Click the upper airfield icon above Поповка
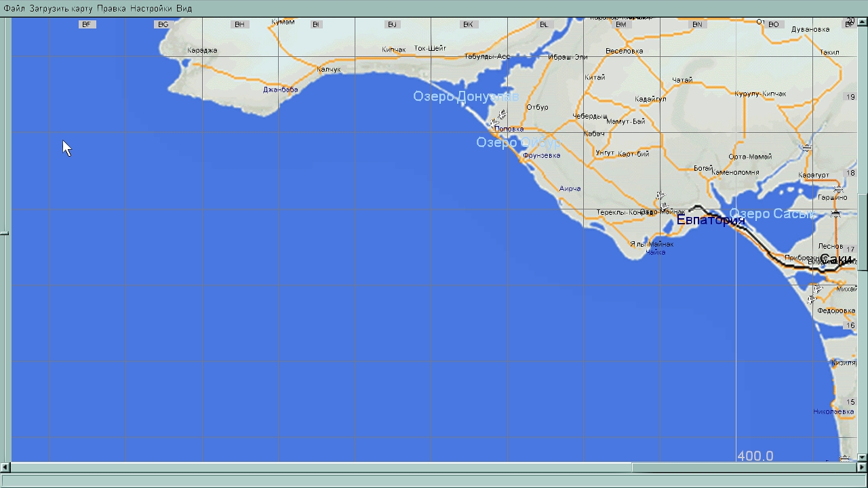The width and height of the screenshot is (868, 488). tap(502, 115)
